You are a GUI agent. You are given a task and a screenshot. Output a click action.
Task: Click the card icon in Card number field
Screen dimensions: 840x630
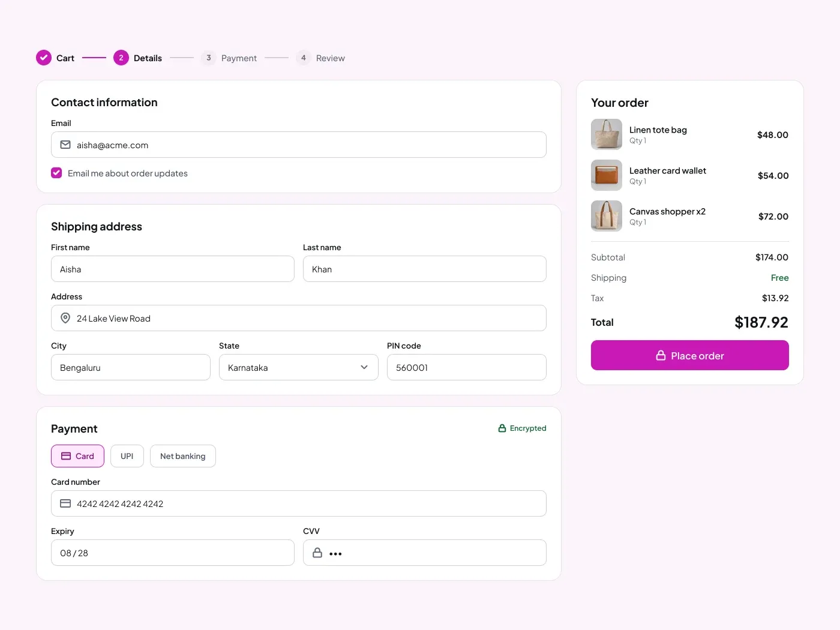pos(65,503)
